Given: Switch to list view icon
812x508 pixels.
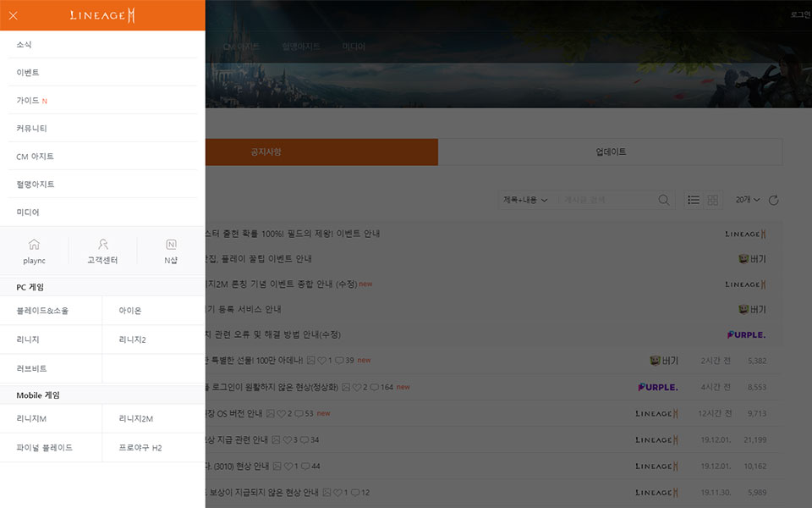Looking at the screenshot, I should tap(694, 200).
